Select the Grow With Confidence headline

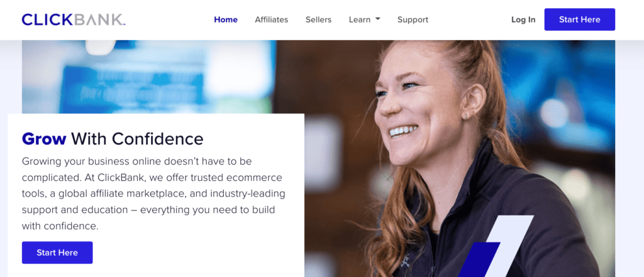[x=113, y=139]
